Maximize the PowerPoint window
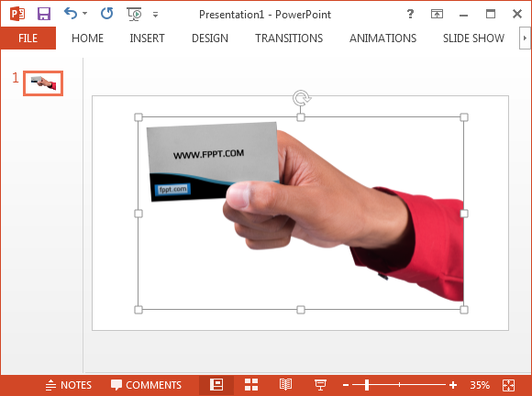The width and height of the screenshot is (532, 396). pos(491,14)
